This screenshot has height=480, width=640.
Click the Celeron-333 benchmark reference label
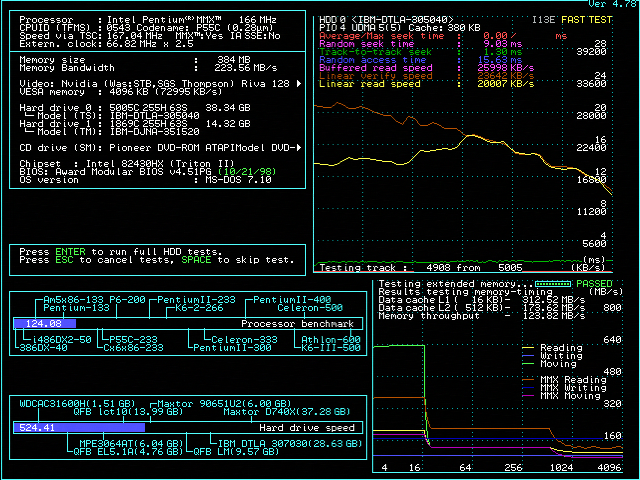[x=244, y=340]
